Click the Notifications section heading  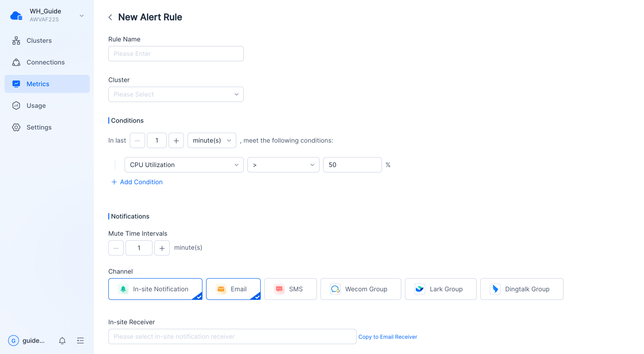point(130,216)
